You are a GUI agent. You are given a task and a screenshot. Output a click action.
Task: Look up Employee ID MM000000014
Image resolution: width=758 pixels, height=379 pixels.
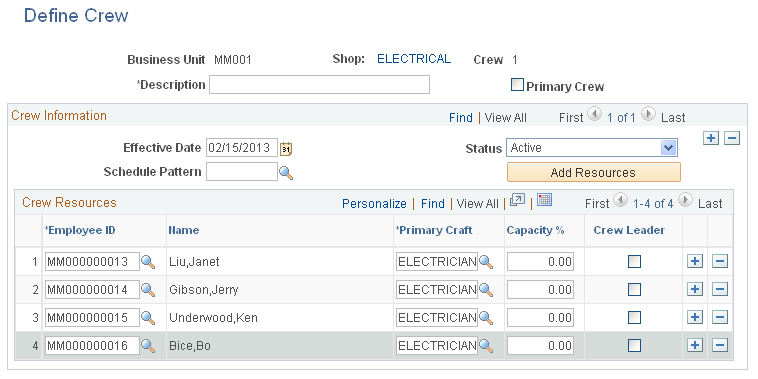[x=148, y=290]
